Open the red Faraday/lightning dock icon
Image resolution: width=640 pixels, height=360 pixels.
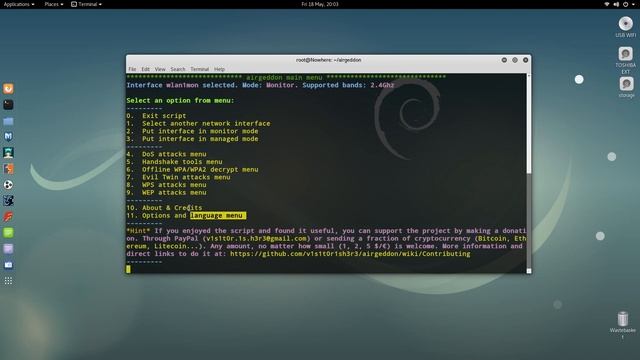[8, 217]
